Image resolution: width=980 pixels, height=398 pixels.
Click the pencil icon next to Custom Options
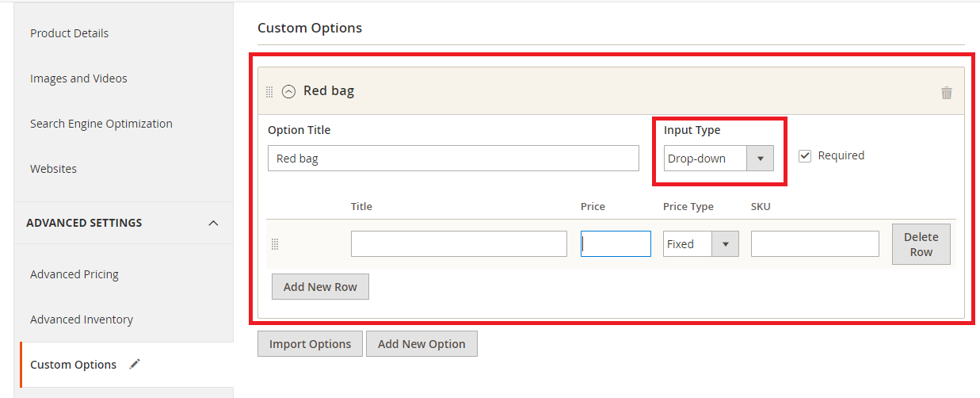click(x=135, y=364)
